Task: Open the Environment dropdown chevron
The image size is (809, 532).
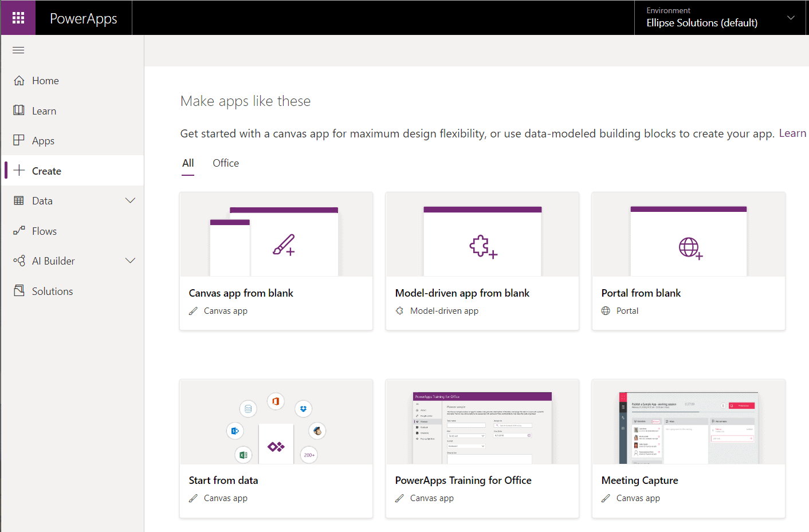Action: point(791,18)
